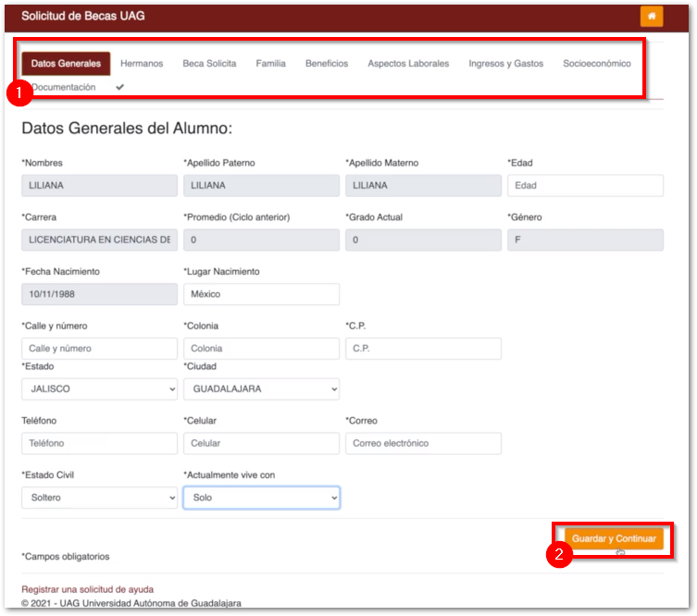Click the Género field showing F
This screenshot has width=697, height=616.
585,240
